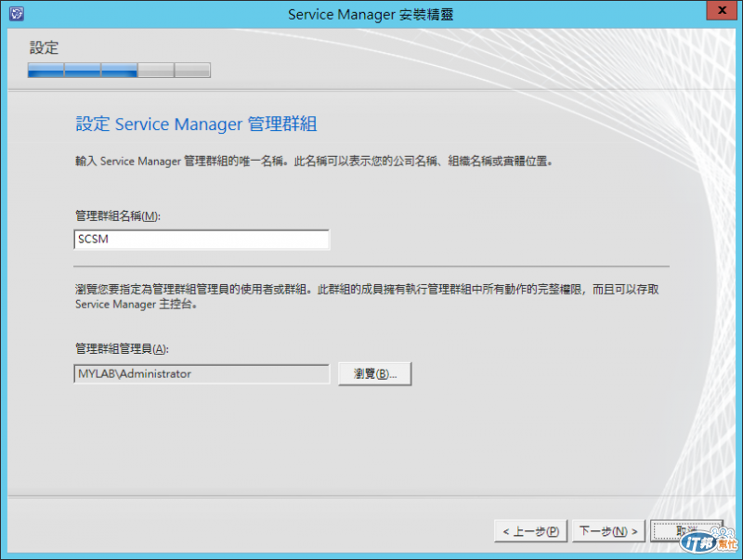The height and width of the screenshot is (560, 743).
Task: Click the MYLAB\Administrator administrator field
Action: (x=202, y=374)
